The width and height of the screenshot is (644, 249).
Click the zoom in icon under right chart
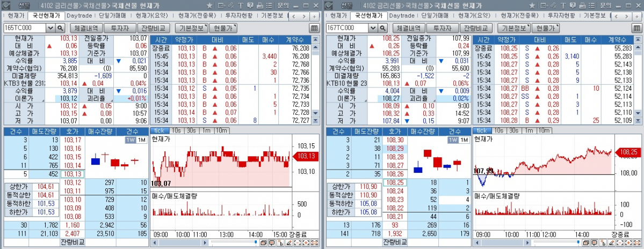pos(628,243)
